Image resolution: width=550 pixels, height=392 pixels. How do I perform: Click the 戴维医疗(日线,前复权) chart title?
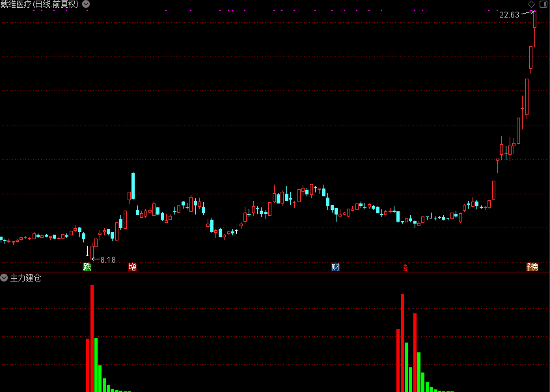click(40, 4)
